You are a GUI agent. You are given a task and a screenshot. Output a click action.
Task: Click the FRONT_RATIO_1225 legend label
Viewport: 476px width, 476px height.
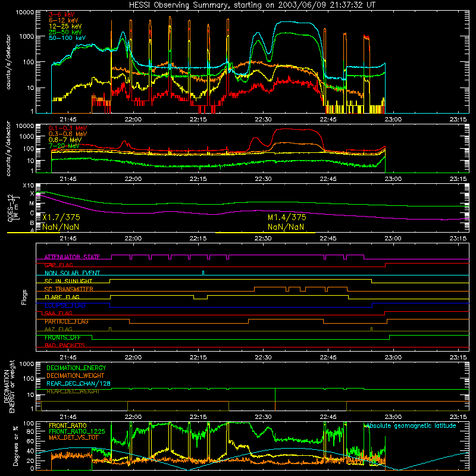pyautogui.click(x=77, y=431)
